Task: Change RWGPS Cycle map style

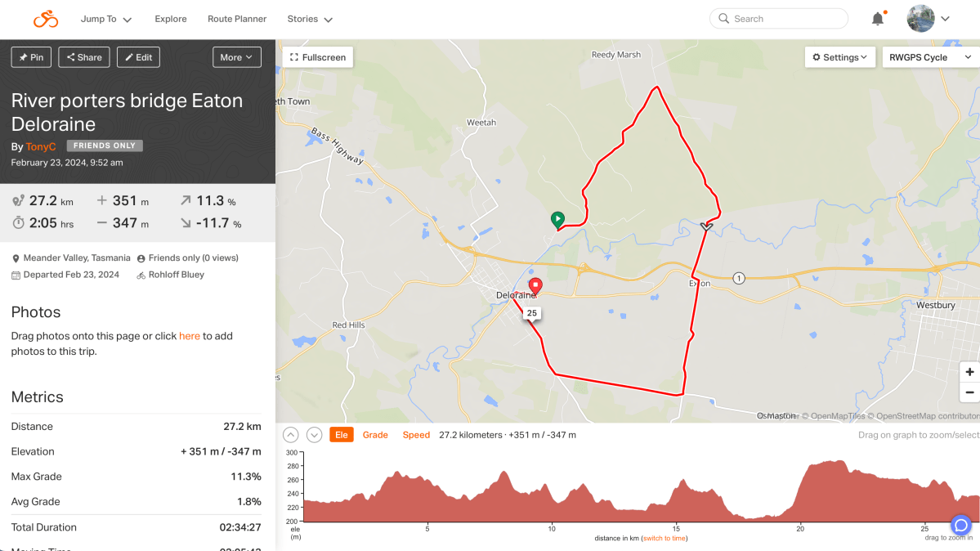Action: (x=930, y=57)
